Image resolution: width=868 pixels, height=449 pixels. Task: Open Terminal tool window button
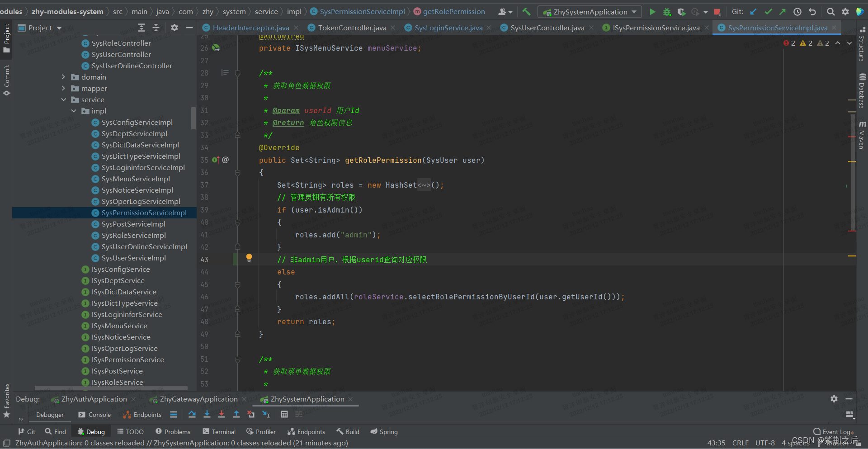[x=219, y=432]
